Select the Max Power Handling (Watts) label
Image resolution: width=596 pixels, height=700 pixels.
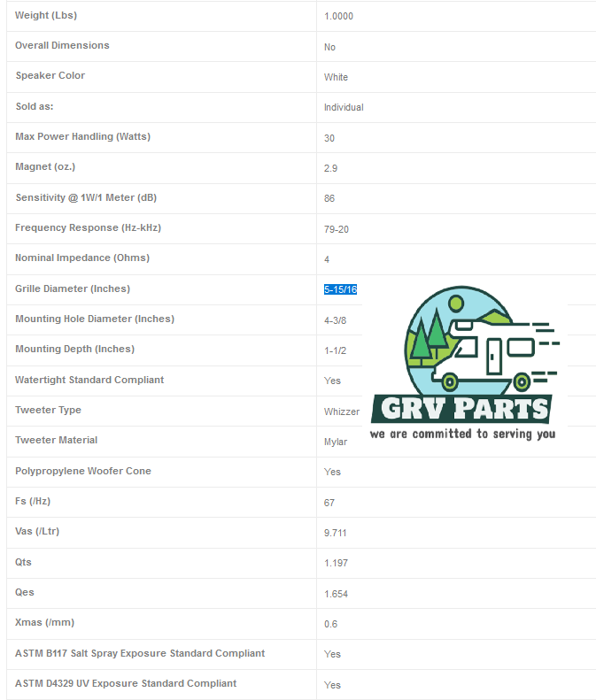point(82,136)
